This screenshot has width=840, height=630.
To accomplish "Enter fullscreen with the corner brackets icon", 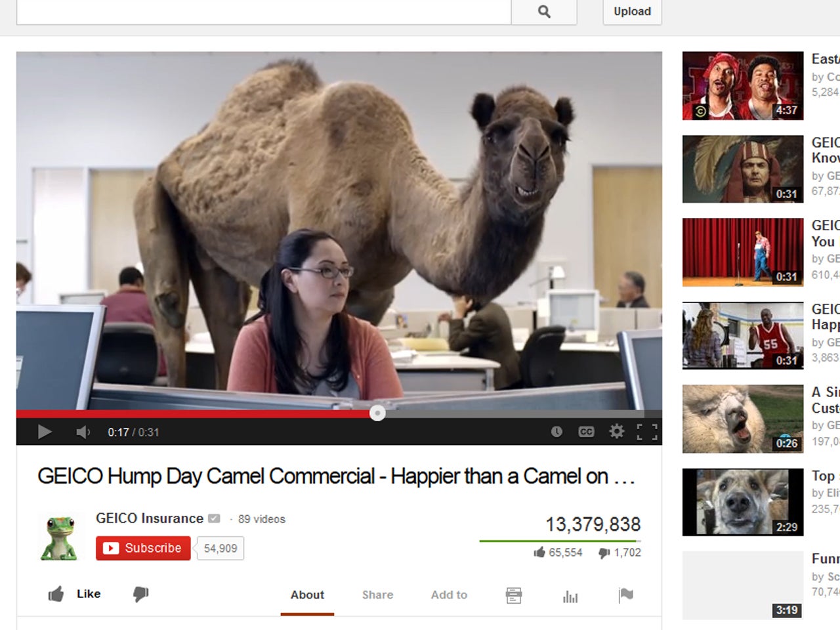I will (x=647, y=432).
